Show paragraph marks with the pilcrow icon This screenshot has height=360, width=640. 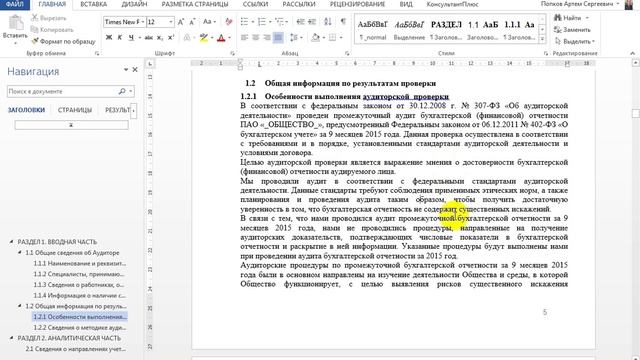(343, 22)
